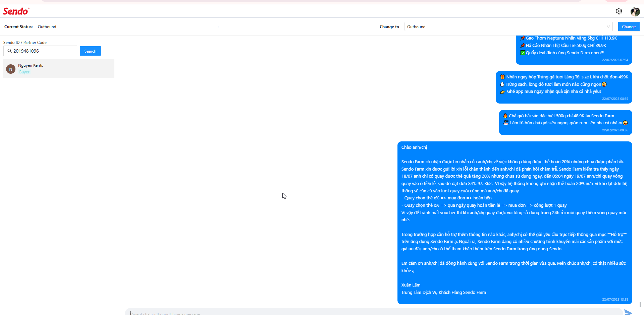This screenshot has height=315, width=644.
Task: Click the Change button
Action: click(629, 26)
